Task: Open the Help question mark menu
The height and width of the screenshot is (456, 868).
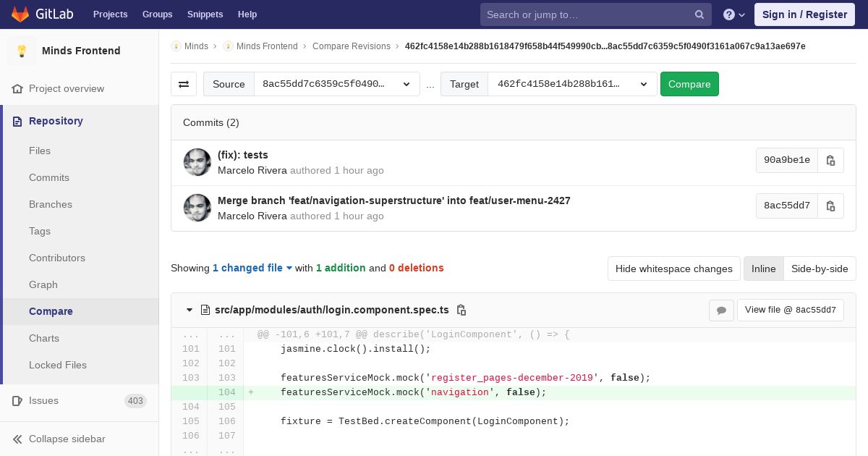Action: pyautogui.click(x=733, y=14)
